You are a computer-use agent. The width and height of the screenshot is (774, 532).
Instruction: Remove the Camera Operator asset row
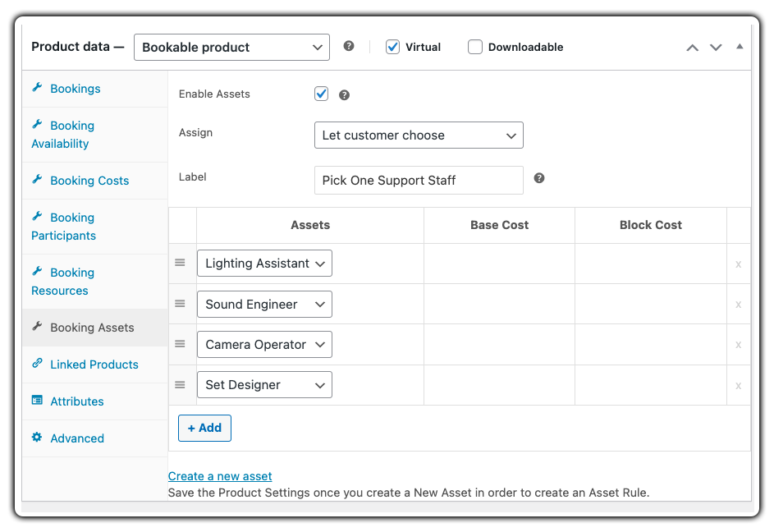pyautogui.click(x=738, y=345)
